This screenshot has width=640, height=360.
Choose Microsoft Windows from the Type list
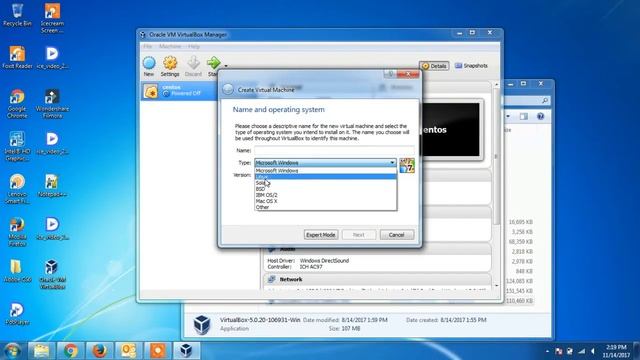(325, 171)
